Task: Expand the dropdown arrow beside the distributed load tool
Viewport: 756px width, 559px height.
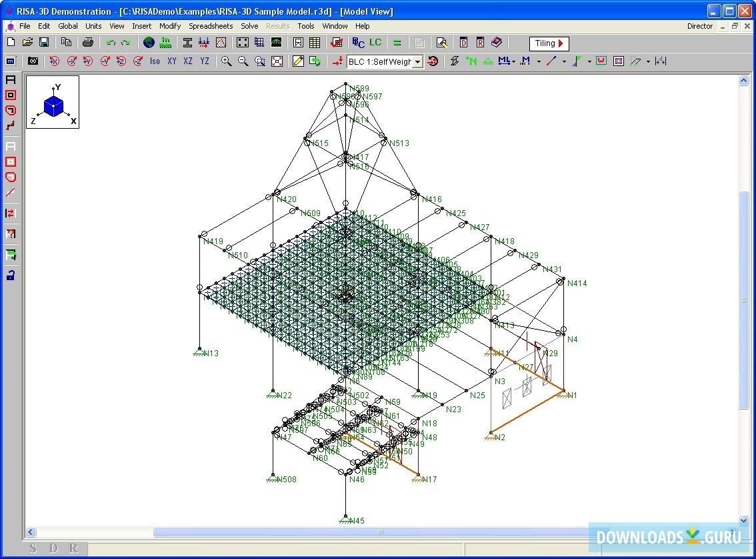Action: [x=589, y=61]
